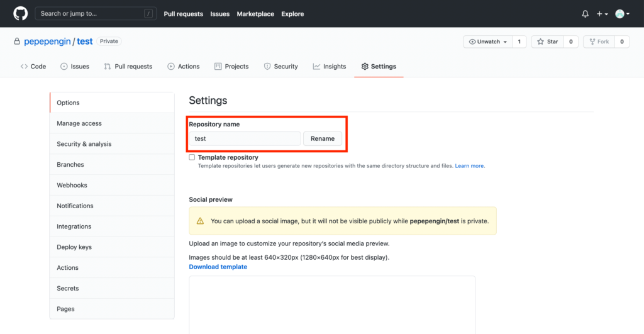Open the Learn more link

[x=469, y=166]
